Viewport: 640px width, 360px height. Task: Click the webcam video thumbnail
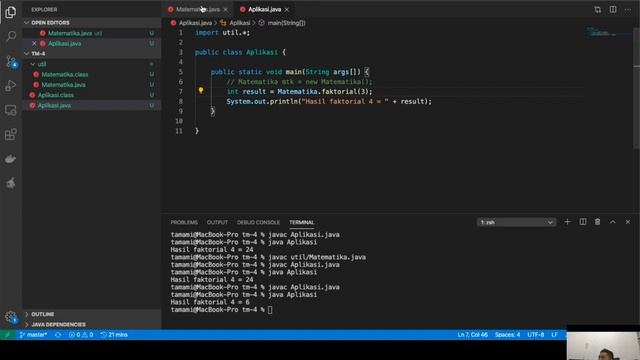(x=603, y=346)
